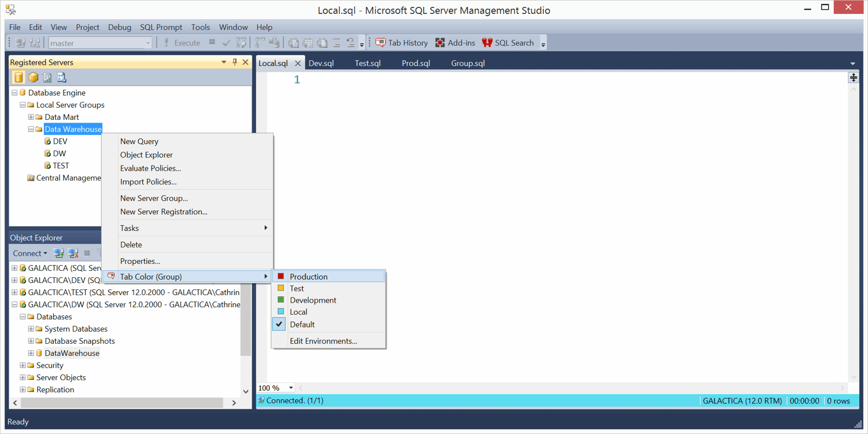The height and width of the screenshot is (434, 868).
Task: Choose the Local tab color option
Action: point(298,312)
